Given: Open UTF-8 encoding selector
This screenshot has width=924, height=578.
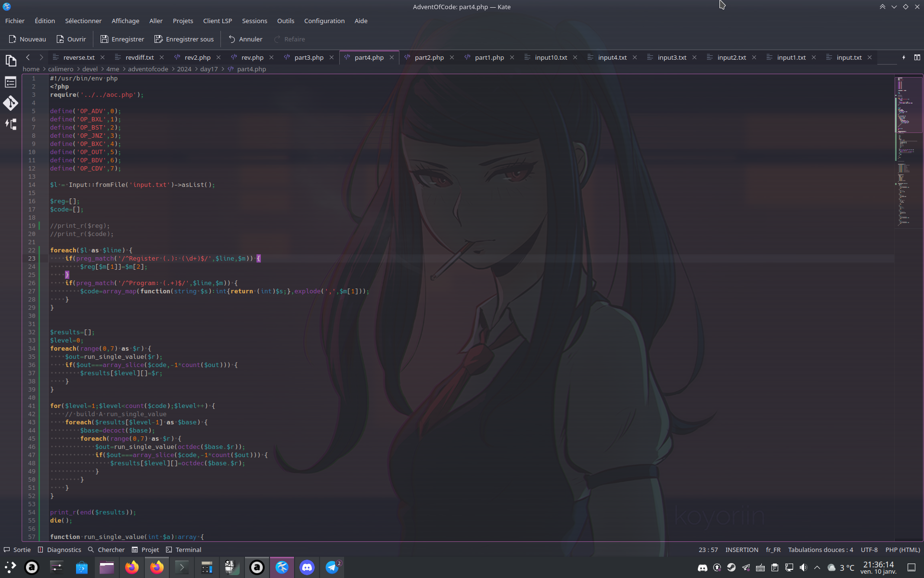Looking at the screenshot, I should [x=869, y=550].
